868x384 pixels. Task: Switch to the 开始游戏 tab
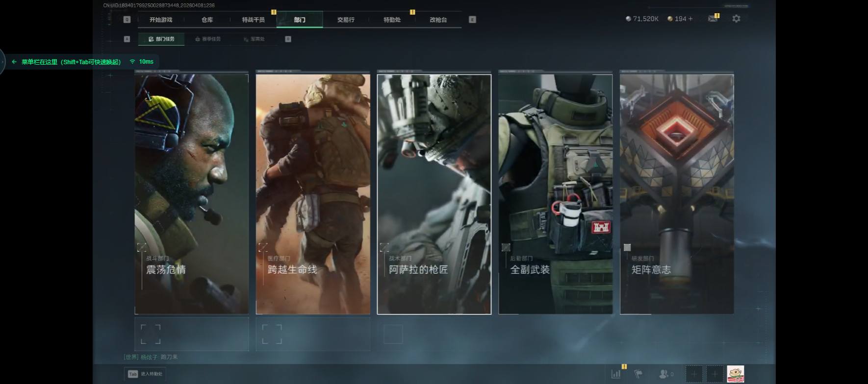161,20
